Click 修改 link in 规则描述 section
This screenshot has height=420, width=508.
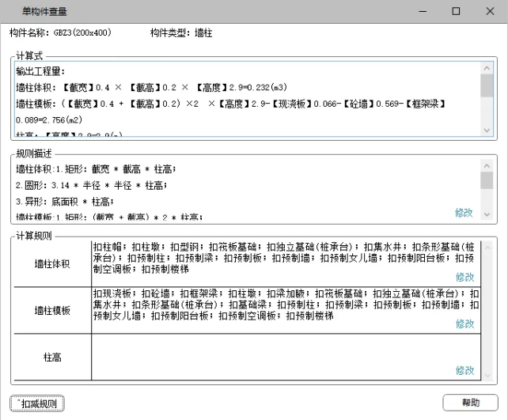(464, 213)
